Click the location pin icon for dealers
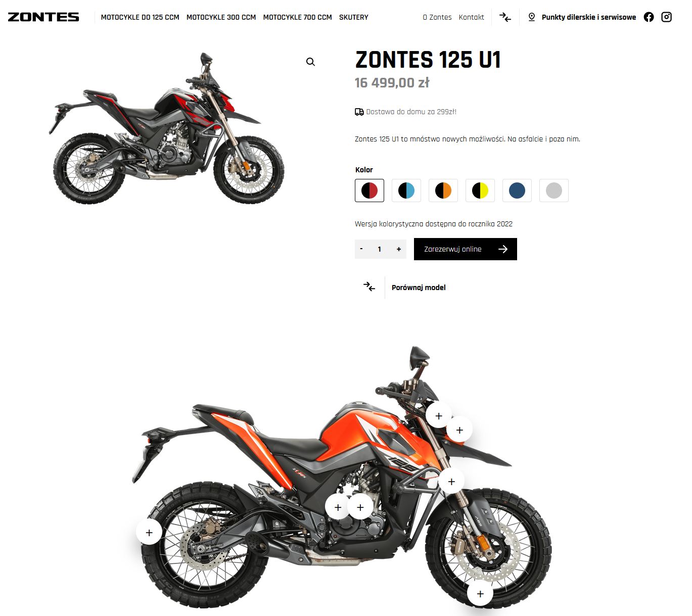Screen dimensions: 692x616 [531, 17]
